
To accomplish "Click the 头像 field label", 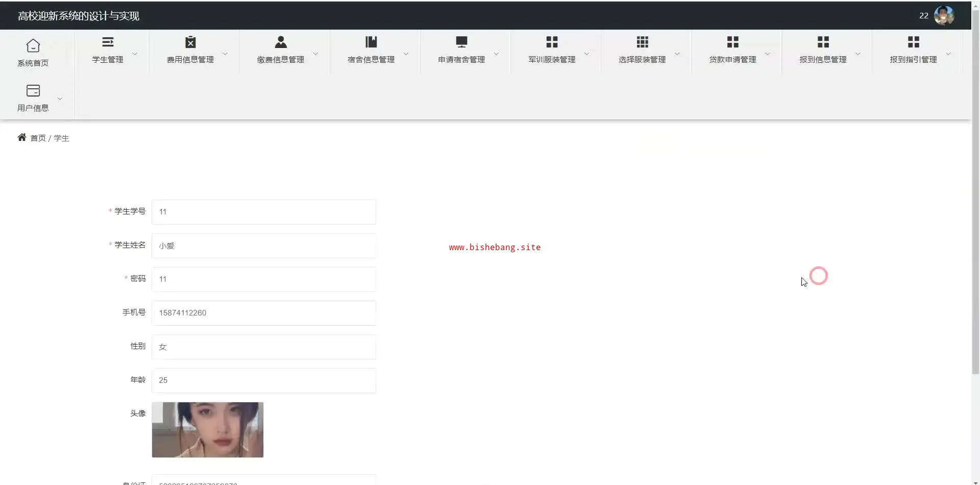I will tap(138, 414).
